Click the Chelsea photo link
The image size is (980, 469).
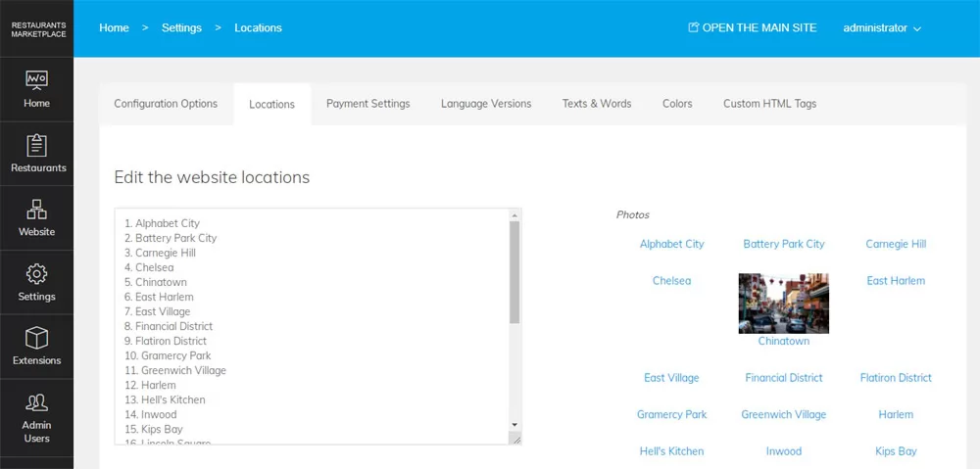(x=672, y=281)
